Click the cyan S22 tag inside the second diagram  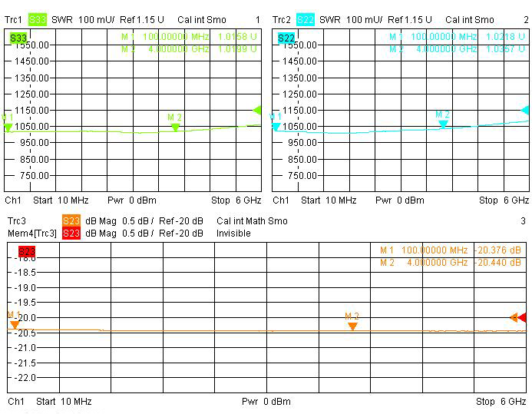[x=286, y=38]
